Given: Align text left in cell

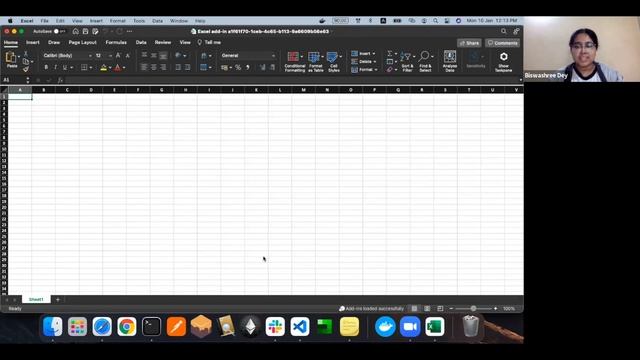Looking at the screenshot, I should click(144, 67).
